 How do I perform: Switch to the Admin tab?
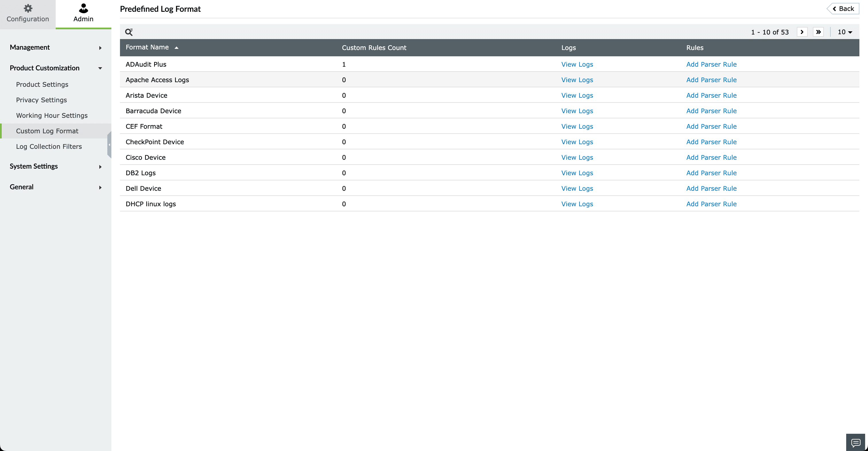83,14
